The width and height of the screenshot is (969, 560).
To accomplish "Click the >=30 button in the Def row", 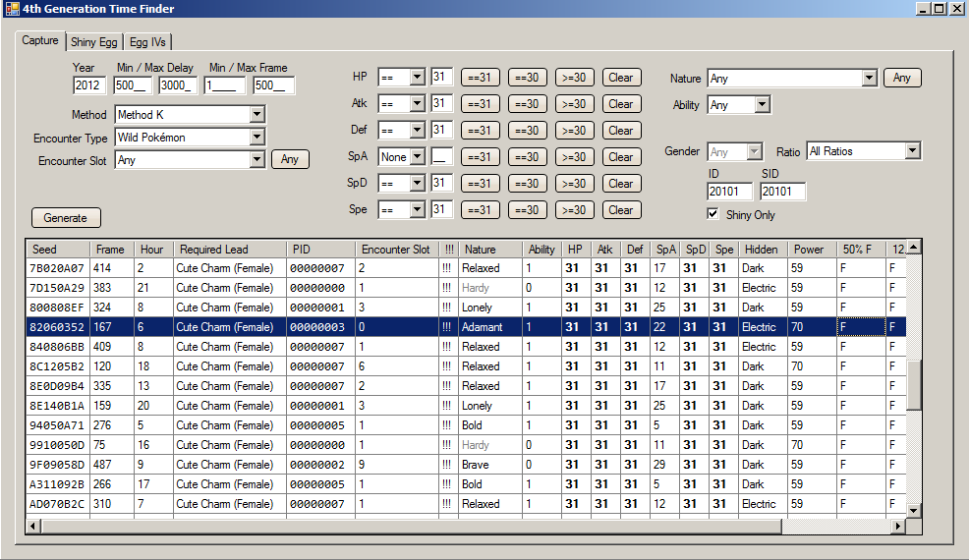I will pyautogui.click(x=574, y=131).
